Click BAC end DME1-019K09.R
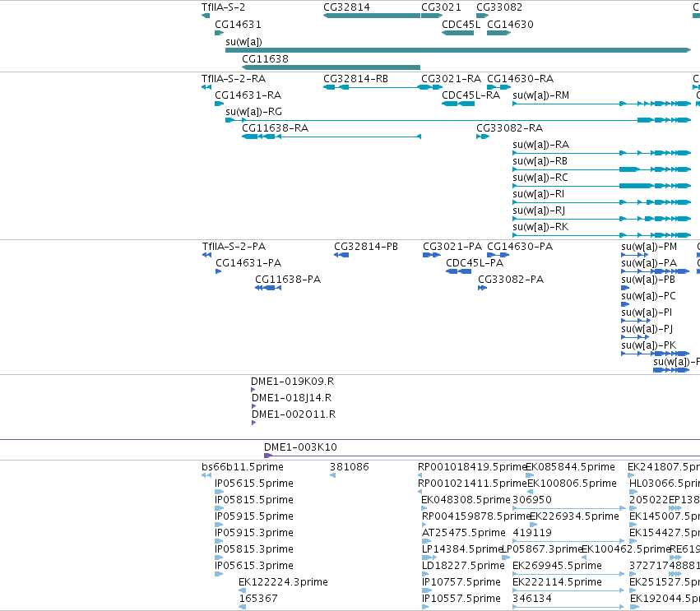This screenshot has height=611, width=700. pos(292,382)
